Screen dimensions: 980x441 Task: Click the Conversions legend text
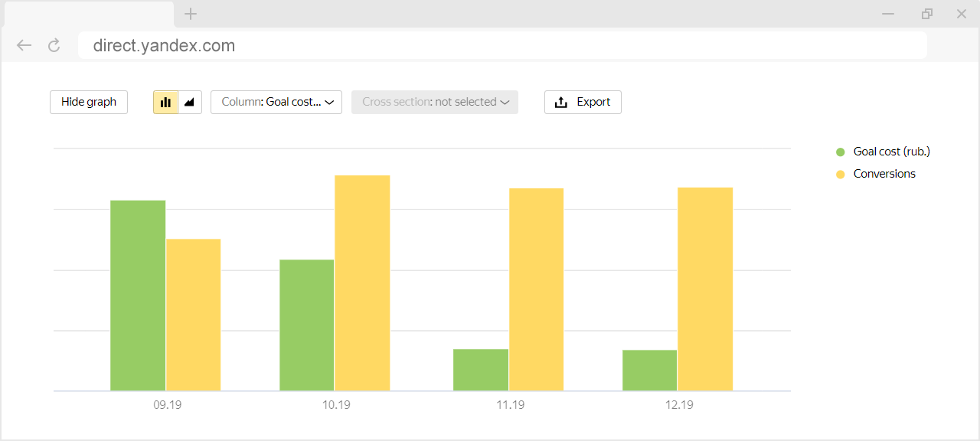click(885, 174)
